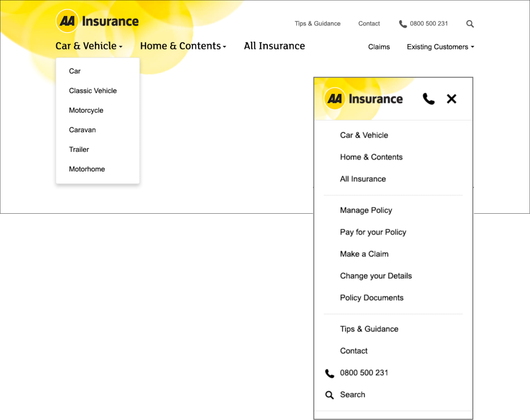Screen dimensions: 530x420
Task: Open the Existing Customers dropdown
Action: click(x=440, y=47)
